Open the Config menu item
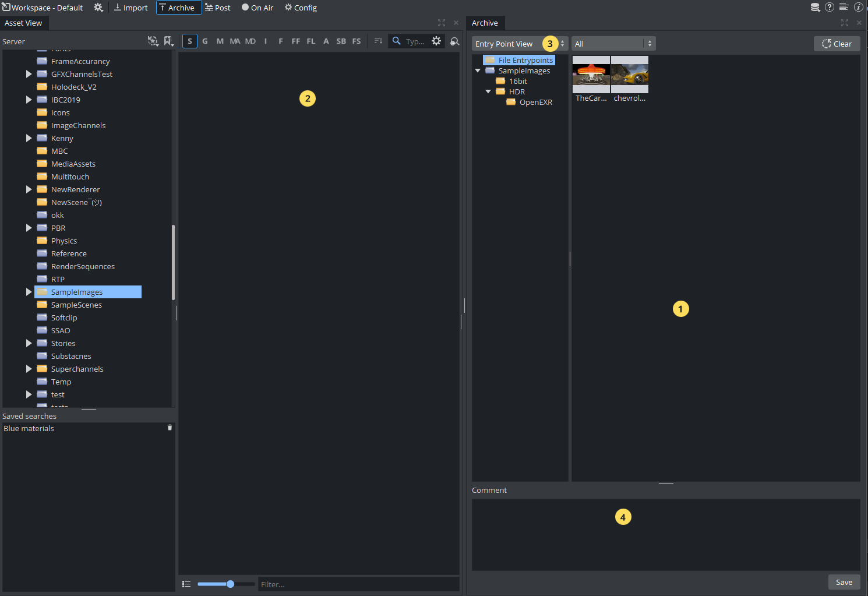 pyautogui.click(x=301, y=8)
